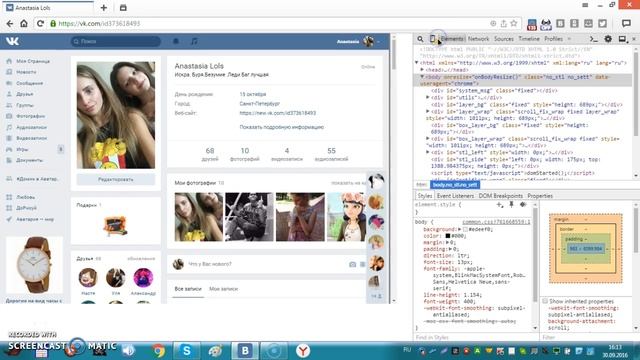The image size is (640, 360).
Task: Switch to the Sources tab in DevTools
Action: point(504,39)
